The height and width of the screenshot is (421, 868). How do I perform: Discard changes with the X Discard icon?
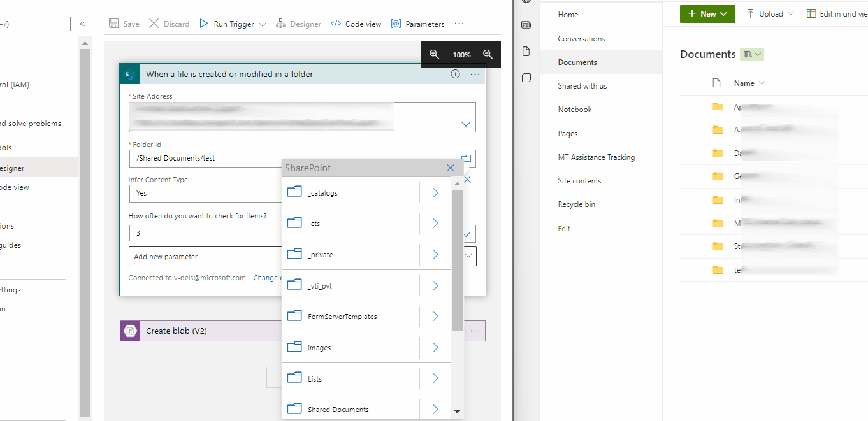click(x=153, y=24)
